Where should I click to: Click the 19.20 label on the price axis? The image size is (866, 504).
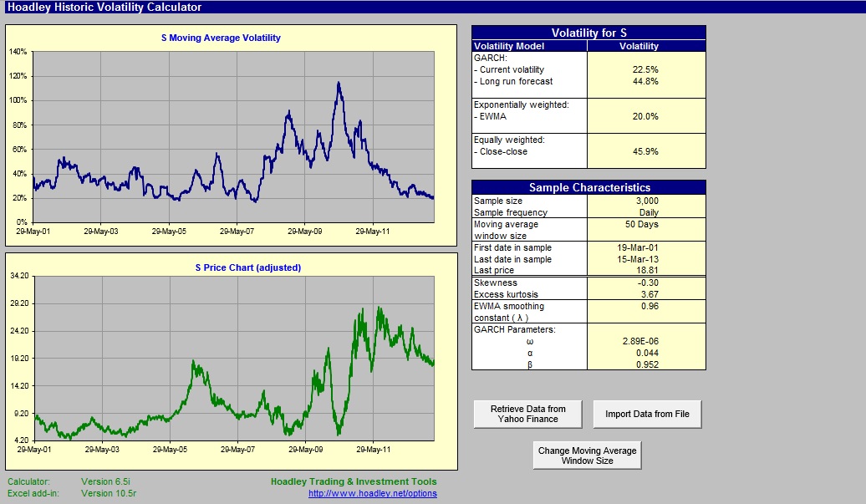coord(19,359)
